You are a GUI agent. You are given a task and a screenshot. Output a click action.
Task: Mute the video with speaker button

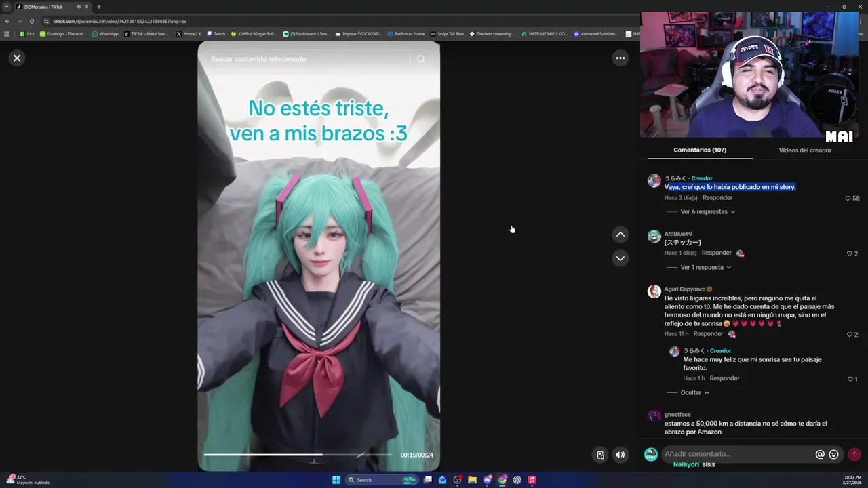pyautogui.click(x=620, y=455)
